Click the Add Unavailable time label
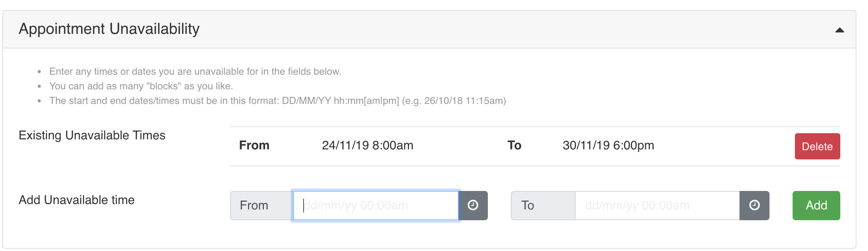 77,200
